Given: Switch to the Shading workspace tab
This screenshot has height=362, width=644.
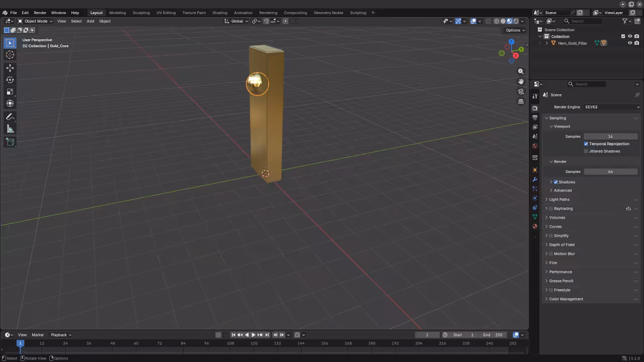Looking at the screenshot, I should [219, 13].
